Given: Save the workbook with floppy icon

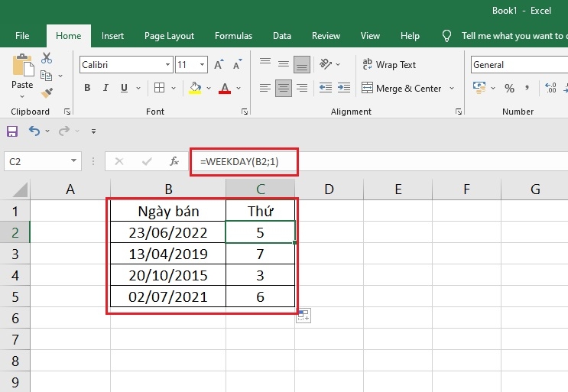Looking at the screenshot, I should (12, 131).
